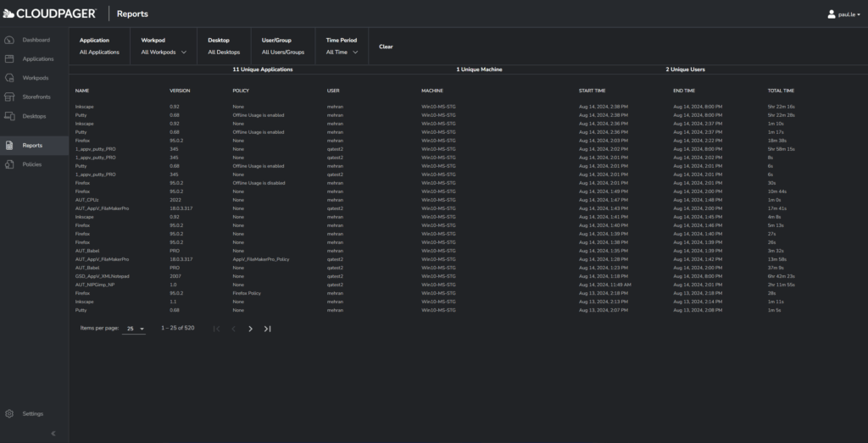
Task: Go to the previous page of results
Action: [234, 329]
